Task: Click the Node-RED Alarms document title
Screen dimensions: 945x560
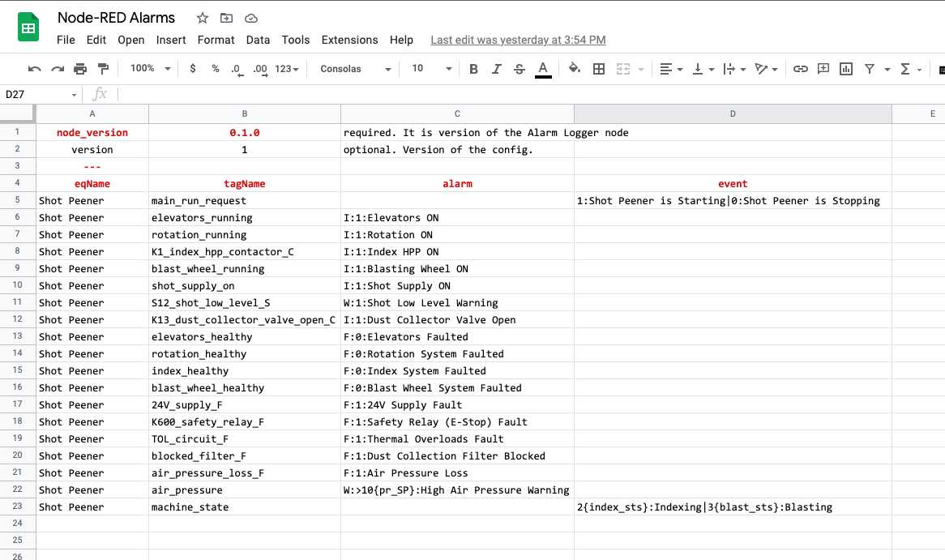Action: pyautogui.click(x=117, y=18)
